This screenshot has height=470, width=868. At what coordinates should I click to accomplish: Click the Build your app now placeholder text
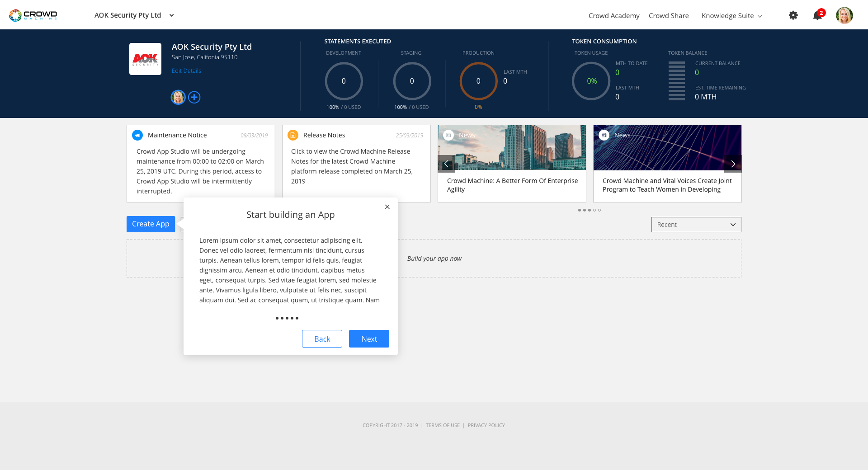434,258
